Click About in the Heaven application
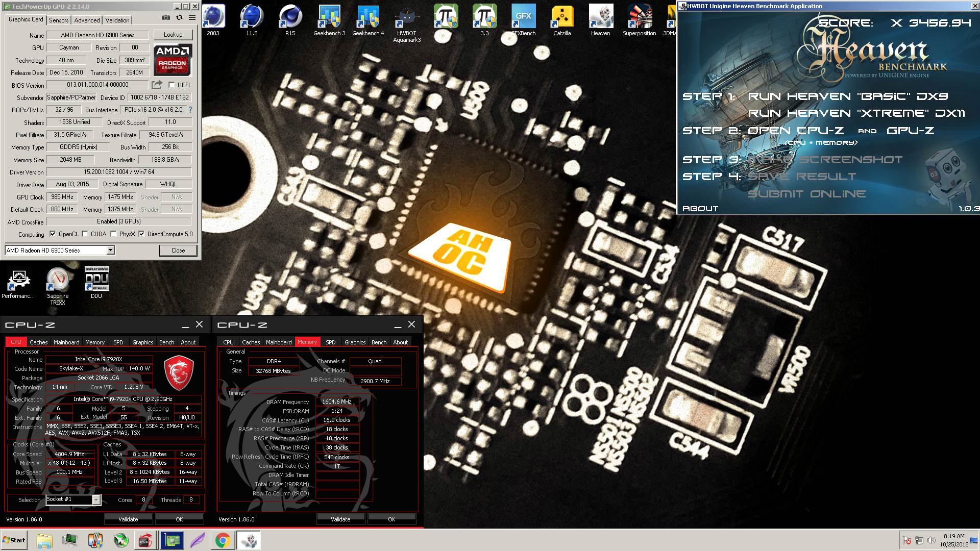The image size is (980, 551). pyautogui.click(x=700, y=209)
